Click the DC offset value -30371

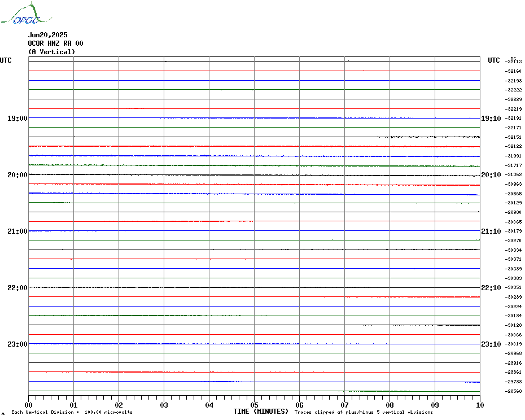pos(513,259)
